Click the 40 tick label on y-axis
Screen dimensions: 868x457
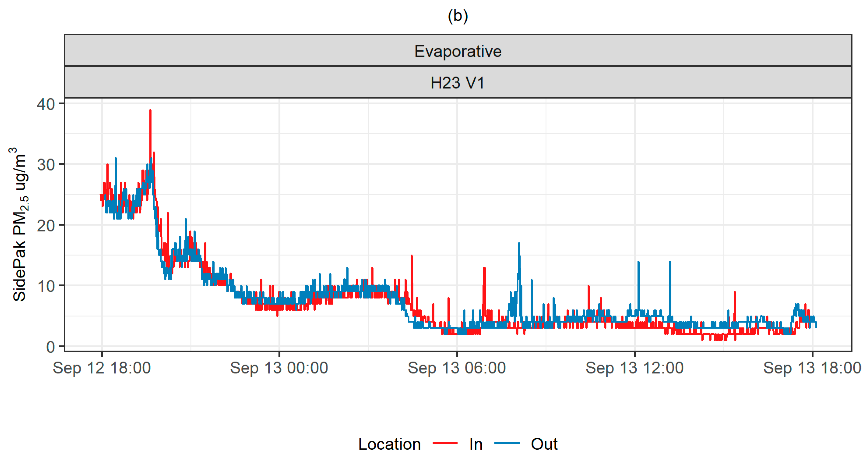[x=46, y=104]
